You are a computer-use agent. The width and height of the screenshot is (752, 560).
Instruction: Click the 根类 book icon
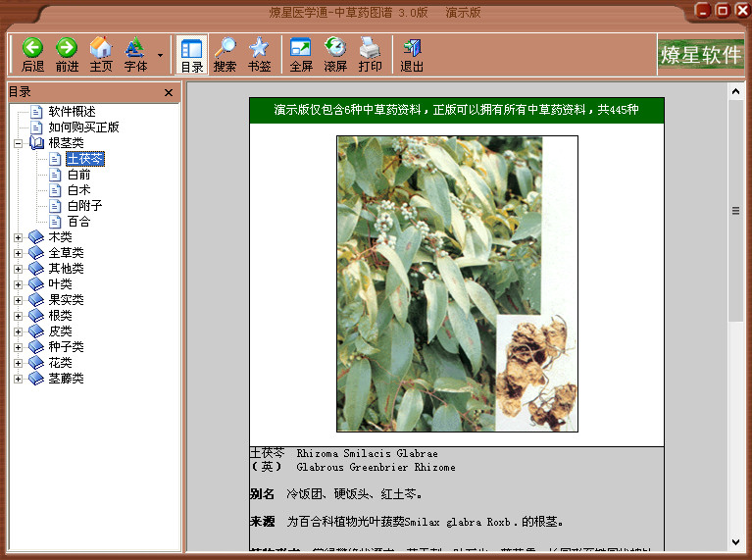click(36, 316)
